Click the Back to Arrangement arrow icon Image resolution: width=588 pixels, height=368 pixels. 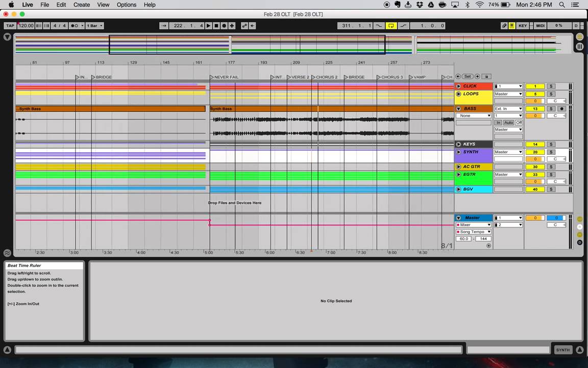click(x=252, y=26)
